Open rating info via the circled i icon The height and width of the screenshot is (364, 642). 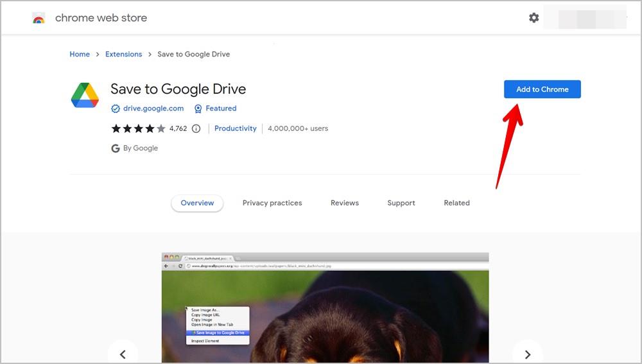(196, 128)
